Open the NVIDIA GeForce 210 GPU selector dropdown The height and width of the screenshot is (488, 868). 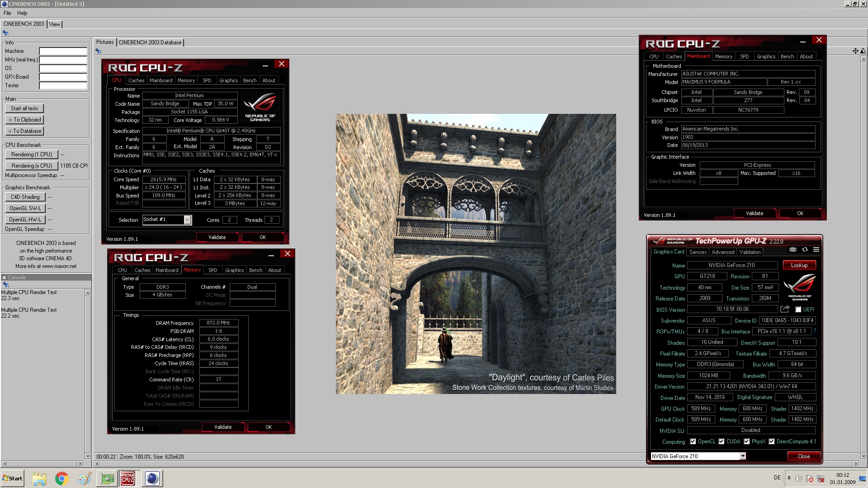(x=742, y=456)
